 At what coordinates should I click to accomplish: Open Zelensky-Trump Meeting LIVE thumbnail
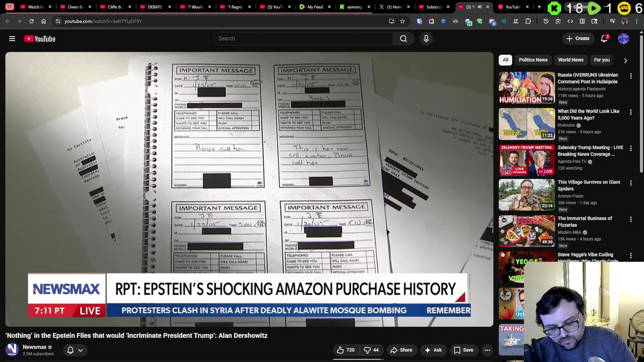point(527,160)
